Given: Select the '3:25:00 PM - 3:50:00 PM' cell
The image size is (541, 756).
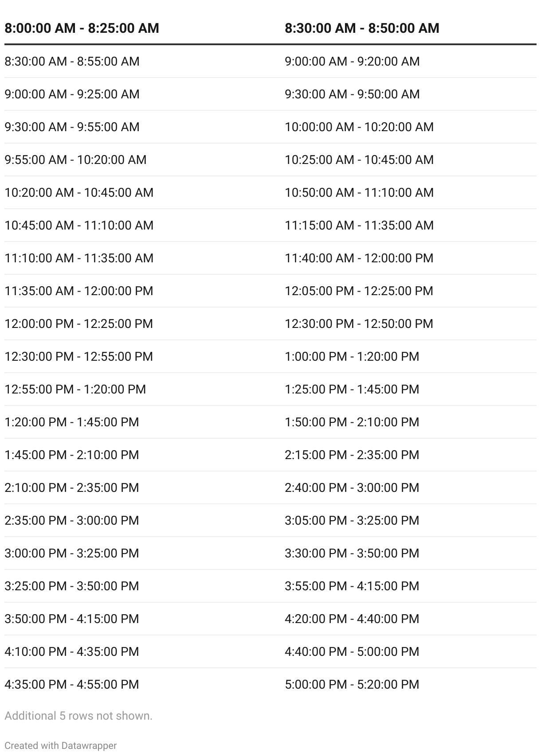Looking at the screenshot, I should 72,586.
